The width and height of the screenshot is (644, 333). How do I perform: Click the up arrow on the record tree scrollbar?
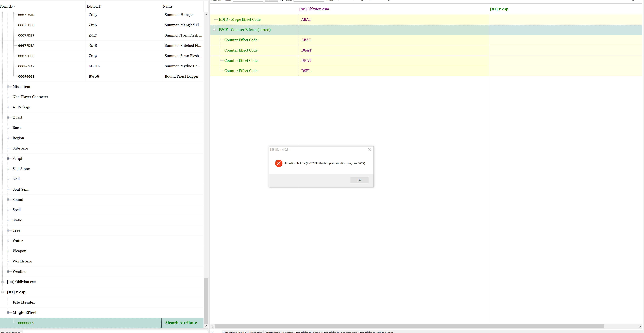pyautogui.click(x=206, y=14)
